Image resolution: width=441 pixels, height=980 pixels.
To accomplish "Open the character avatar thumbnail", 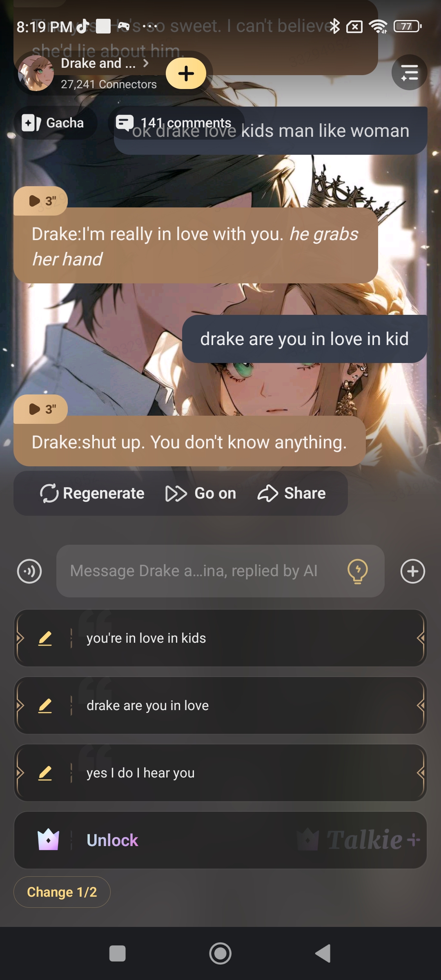I will (x=36, y=73).
